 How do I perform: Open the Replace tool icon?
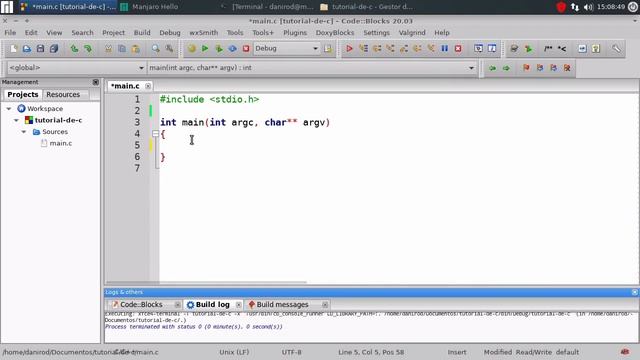tap(169, 49)
